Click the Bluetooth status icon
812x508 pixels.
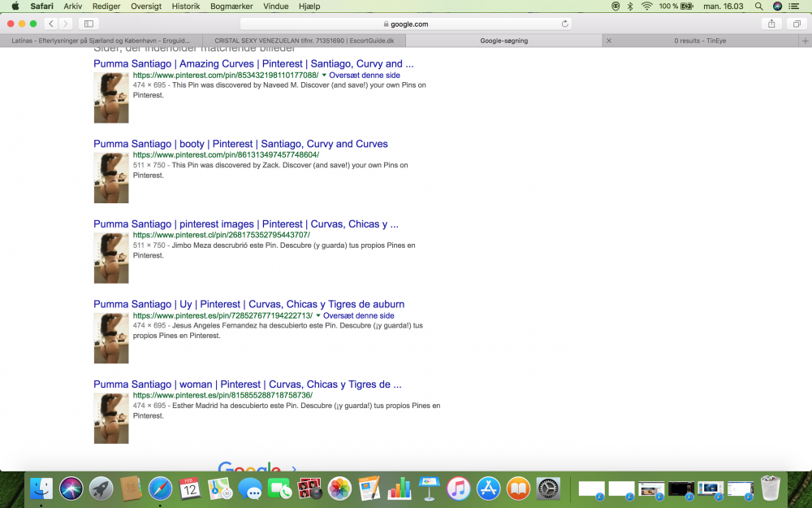630,7
